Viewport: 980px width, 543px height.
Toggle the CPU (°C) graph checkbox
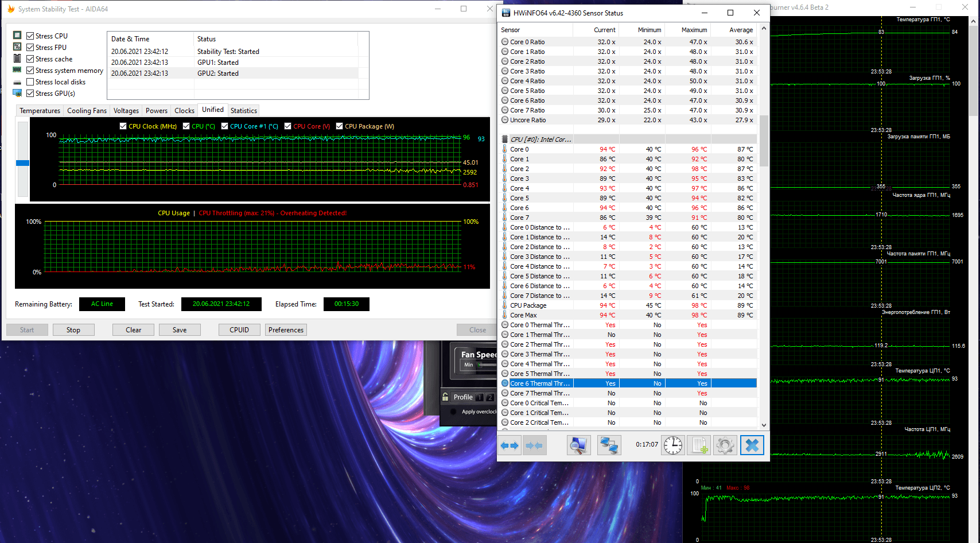[186, 126]
